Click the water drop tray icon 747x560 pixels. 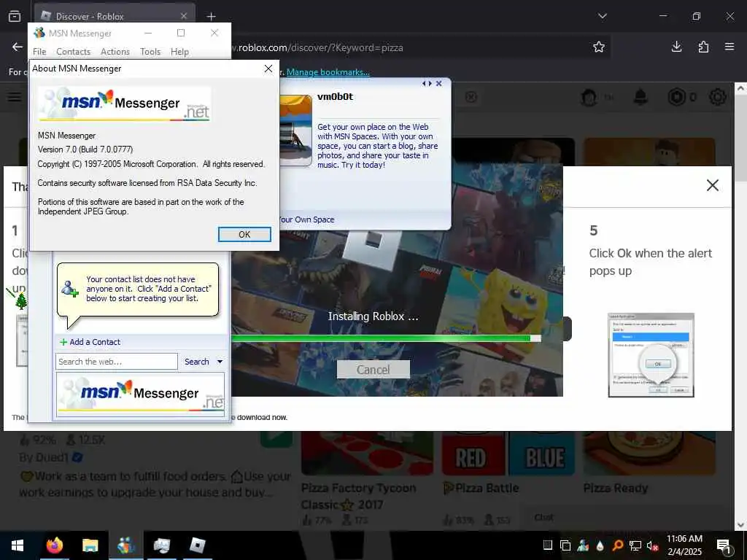click(600, 545)
